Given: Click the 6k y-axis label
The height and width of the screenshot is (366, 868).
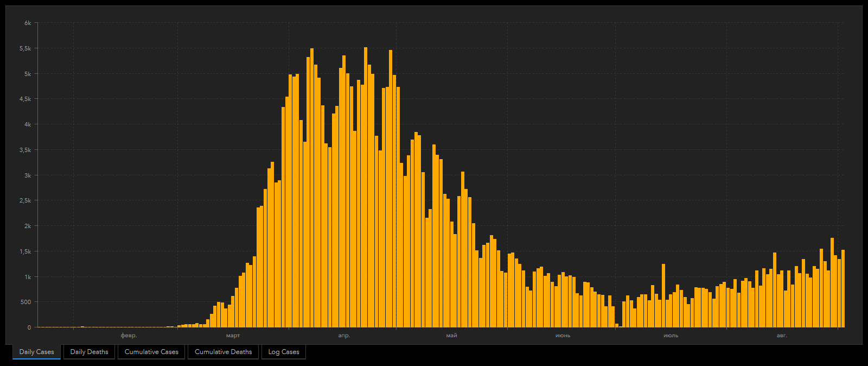Looking at the screenshot, I should (x=28, y=23).
